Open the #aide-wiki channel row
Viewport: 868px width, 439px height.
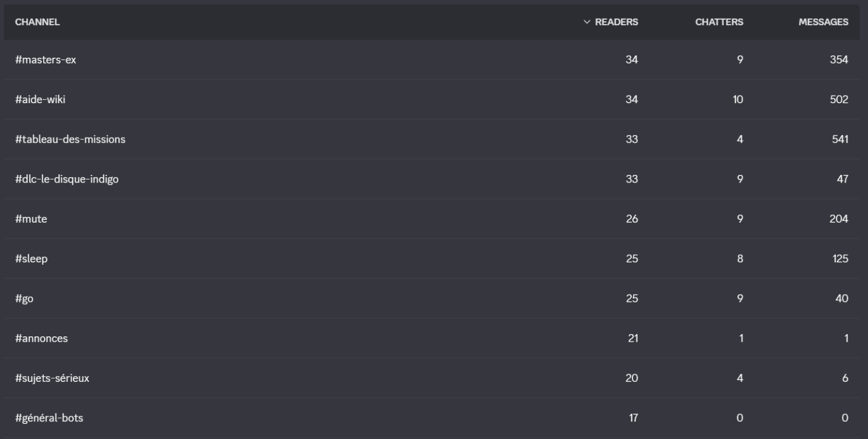[431, 99]
